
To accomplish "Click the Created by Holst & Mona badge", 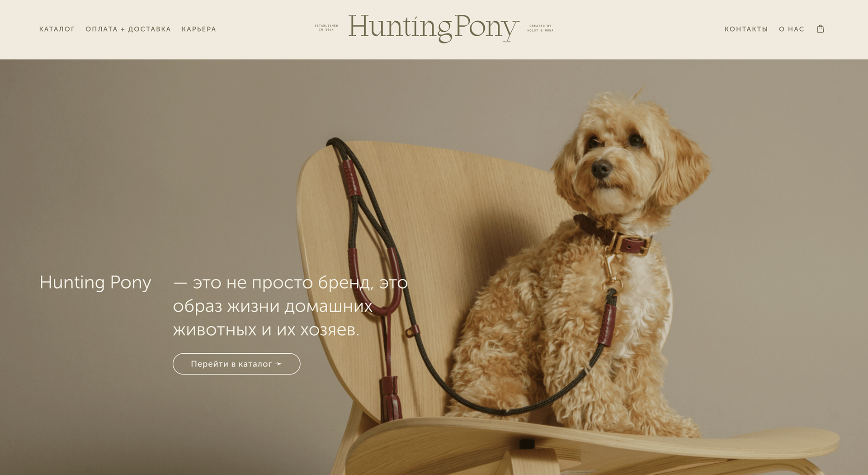I will pyautogui.click(x=540, y=28).
